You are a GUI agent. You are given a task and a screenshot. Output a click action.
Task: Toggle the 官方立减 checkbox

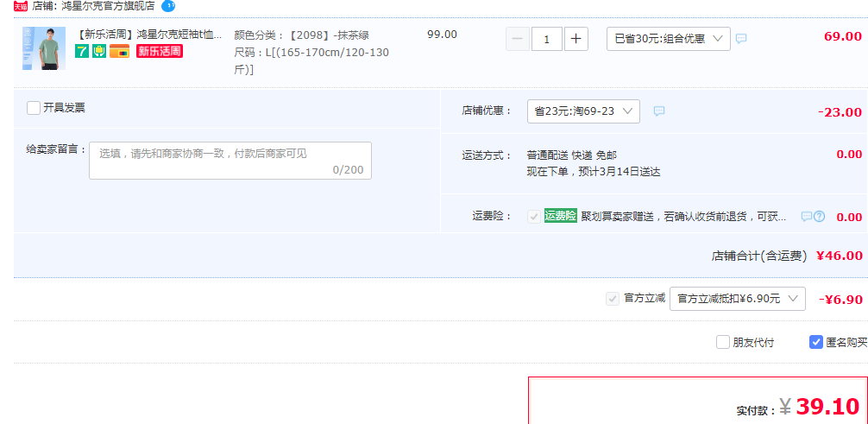(x=613, y=299)
